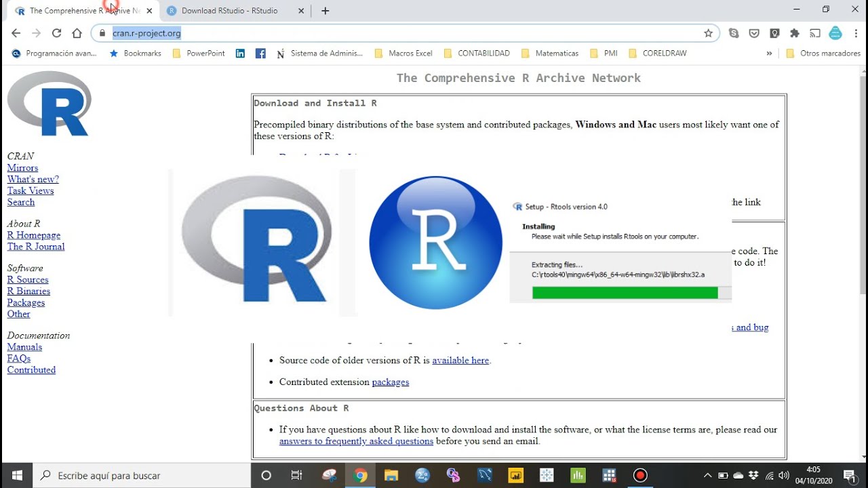Open the Matematicas bookmarks folder
This screenshot has width=868, height=488.
tap(550, 53)
